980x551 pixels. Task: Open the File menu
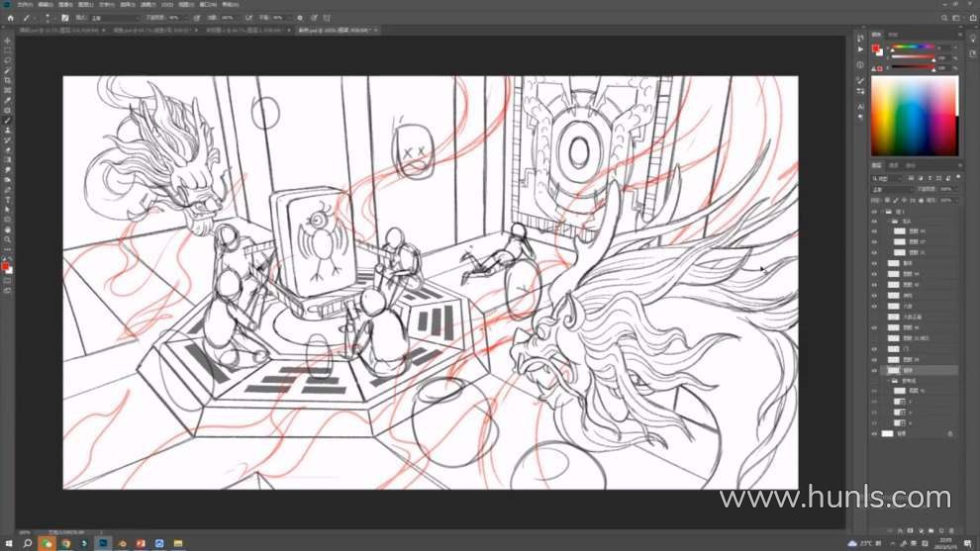click(x=25, y=4)
